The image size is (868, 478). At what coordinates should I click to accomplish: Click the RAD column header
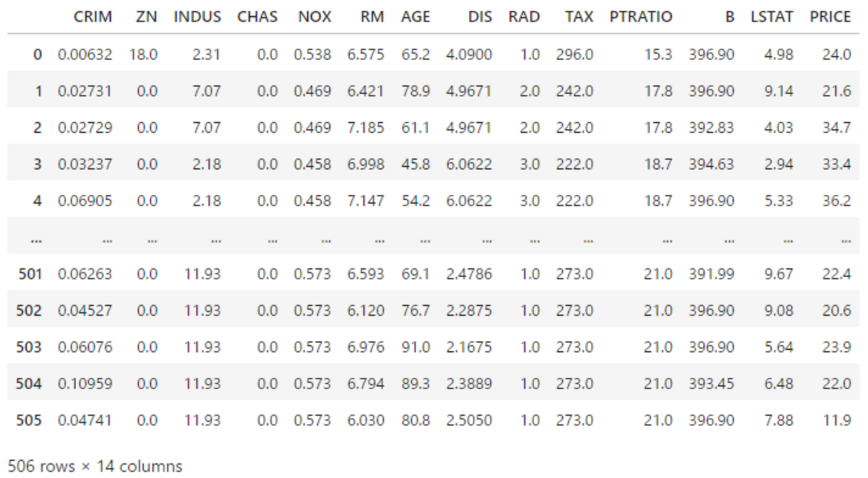click(x=523, y=17)
